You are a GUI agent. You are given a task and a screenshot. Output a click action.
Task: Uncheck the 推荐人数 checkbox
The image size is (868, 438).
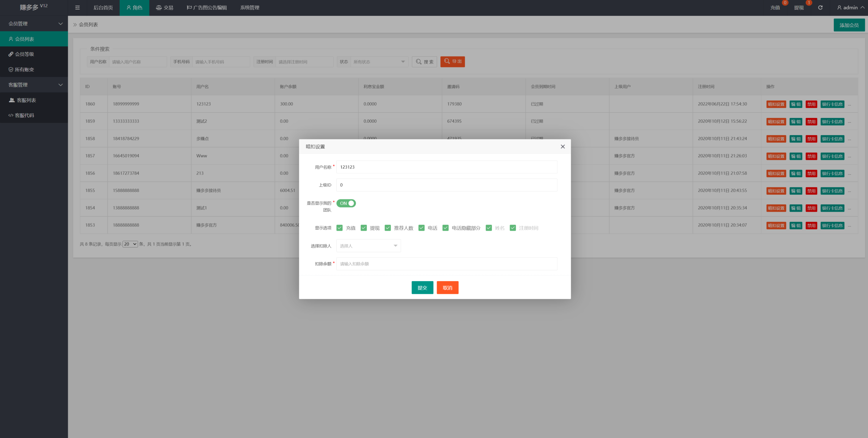[x=388, y=228]
